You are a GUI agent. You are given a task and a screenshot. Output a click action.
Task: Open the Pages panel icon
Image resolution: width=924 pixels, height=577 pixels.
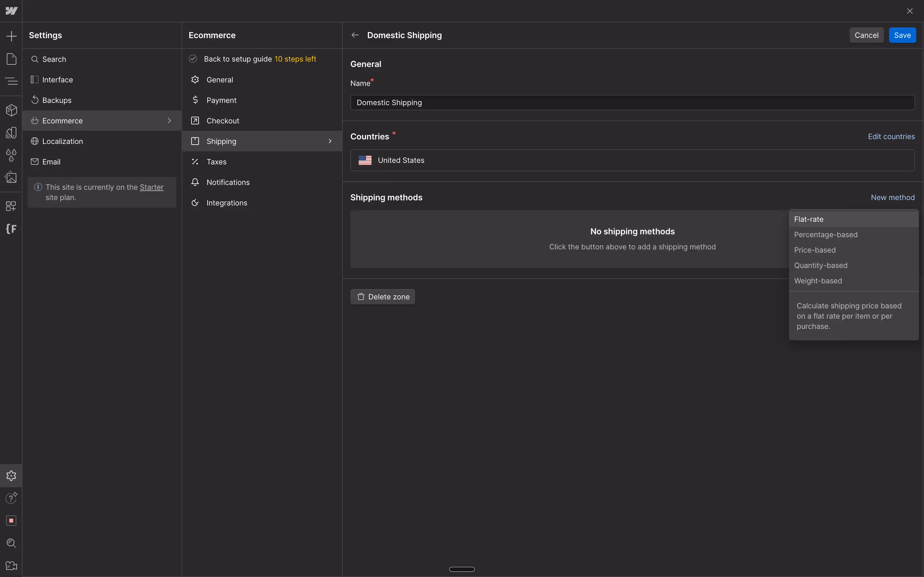tap(12, 59)
